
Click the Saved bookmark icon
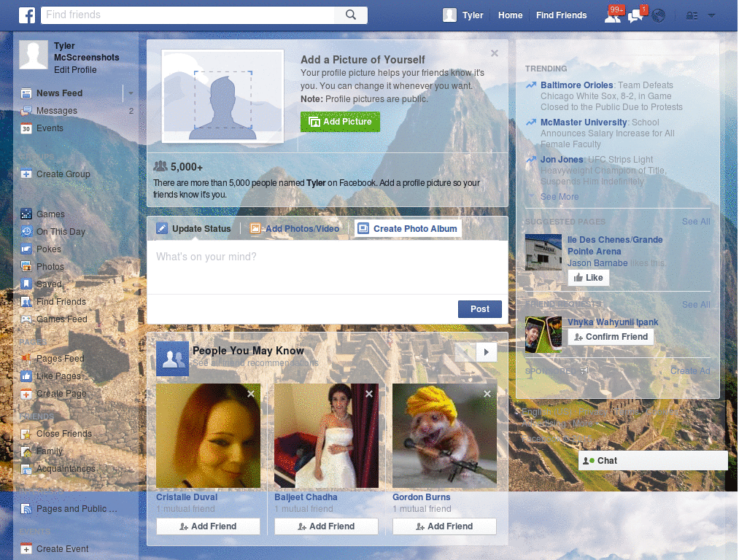click(26, 284)
